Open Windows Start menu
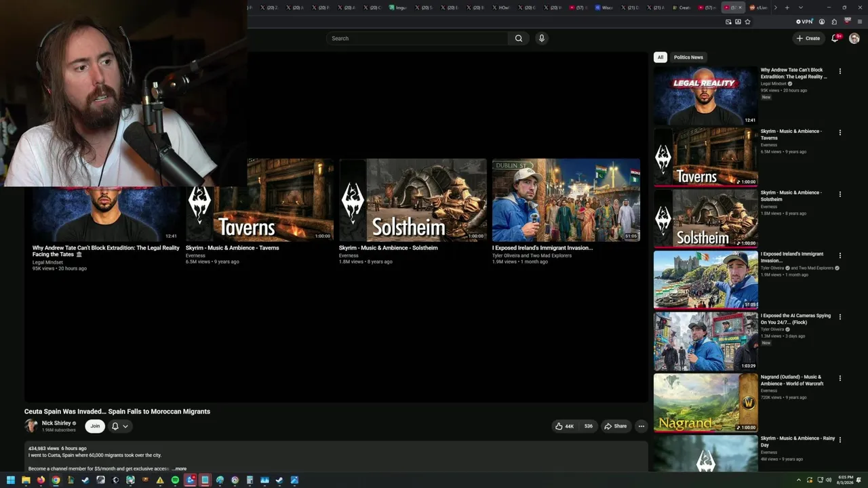This screenshot has height=488, width=868. 11,481
